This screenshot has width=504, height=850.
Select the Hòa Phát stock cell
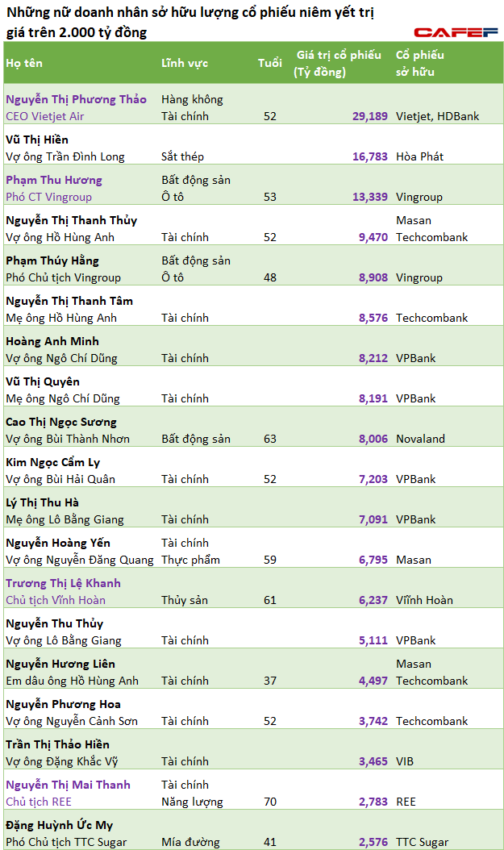(419, 156)
